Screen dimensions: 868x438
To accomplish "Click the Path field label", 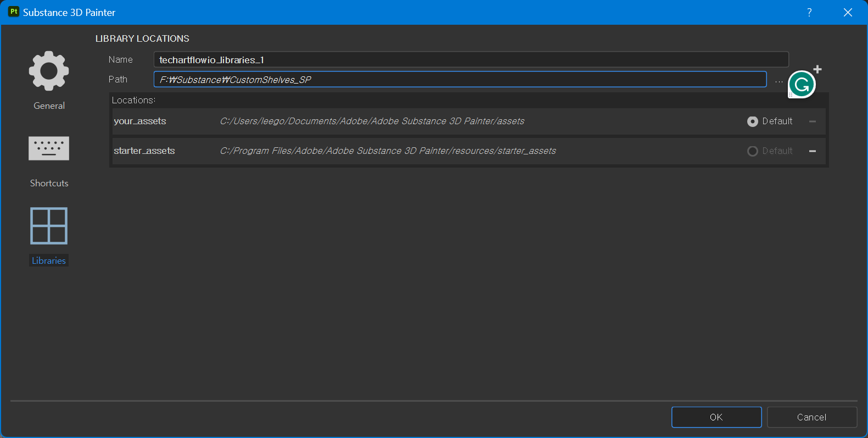I will (118, 79).
